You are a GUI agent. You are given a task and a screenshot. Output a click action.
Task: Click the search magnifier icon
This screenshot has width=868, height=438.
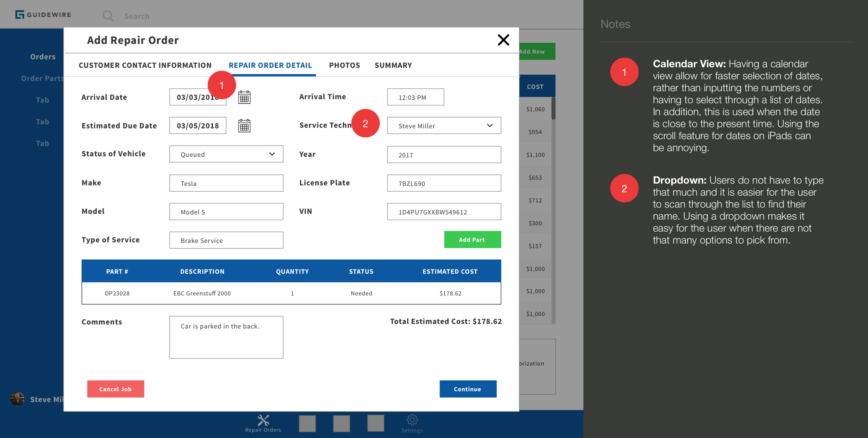(x=108, y=16)
